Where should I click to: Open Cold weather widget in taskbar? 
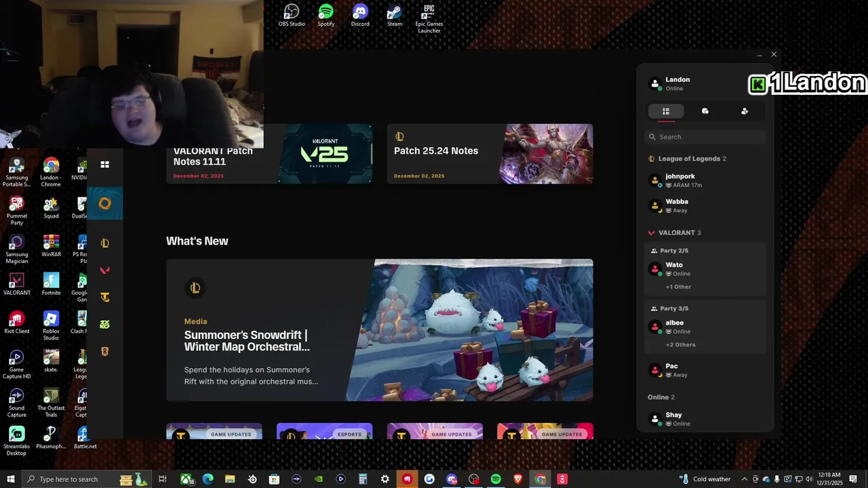(x=705, y=479)
